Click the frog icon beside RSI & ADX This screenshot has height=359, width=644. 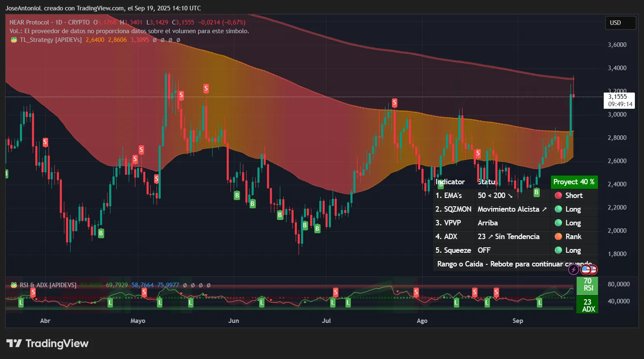[14, 285]
